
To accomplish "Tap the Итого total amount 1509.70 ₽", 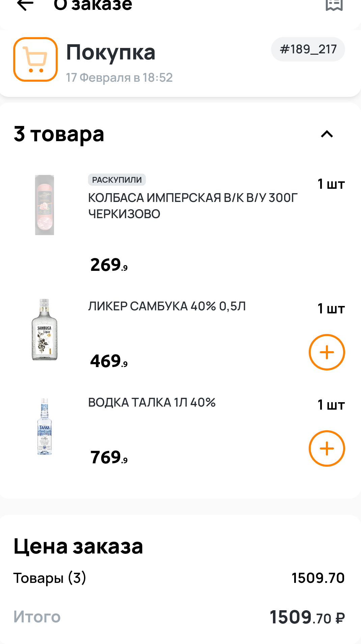I will click(x=307, y=617).
